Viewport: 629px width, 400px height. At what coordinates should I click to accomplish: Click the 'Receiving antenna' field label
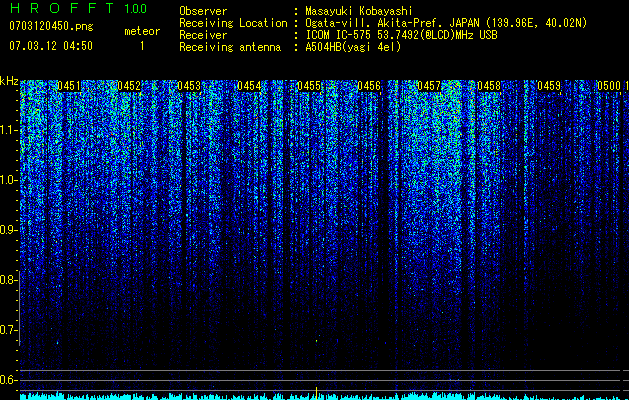230,47
